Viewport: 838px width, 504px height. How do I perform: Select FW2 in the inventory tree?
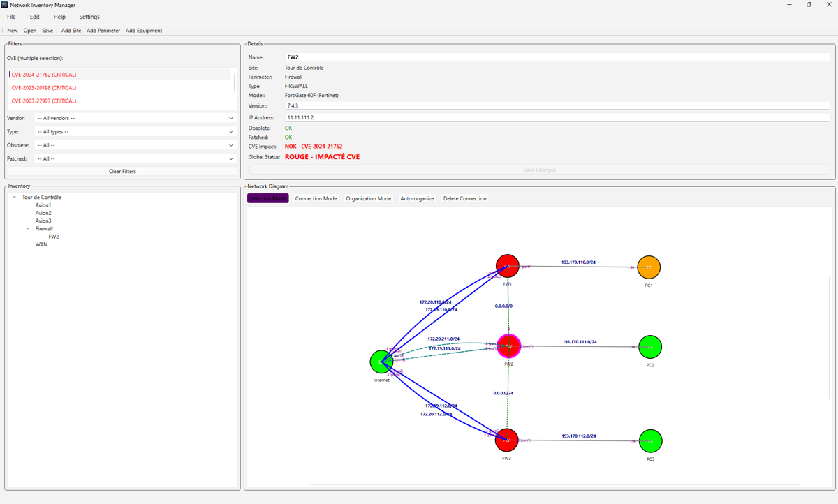pyautogui.click(x=54, y=237)
